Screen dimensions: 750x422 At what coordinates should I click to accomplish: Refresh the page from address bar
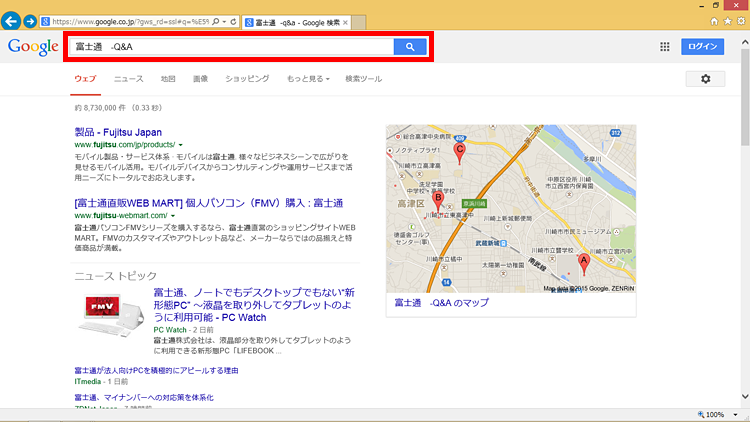click(234, 20)
